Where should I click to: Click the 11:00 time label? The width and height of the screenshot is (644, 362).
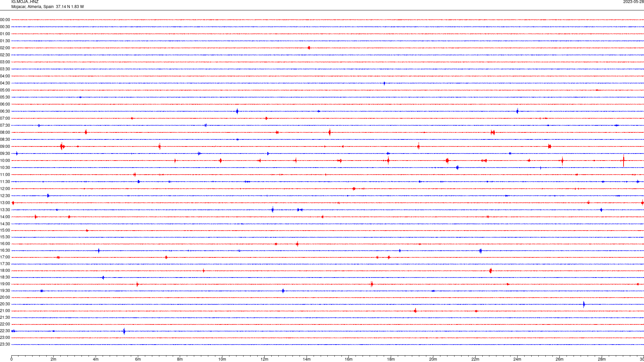pyautogui.click(x=5, y=175)
